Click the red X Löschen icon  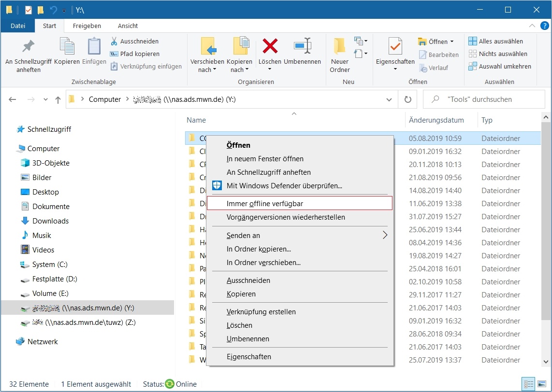270,46
